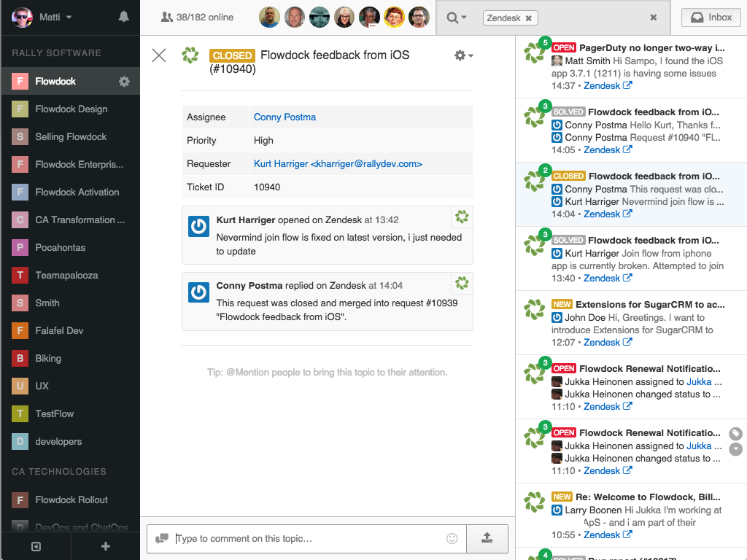Click the Kurt Harriger requester email link
Viewport: 747px width, 560px height.
338,164
